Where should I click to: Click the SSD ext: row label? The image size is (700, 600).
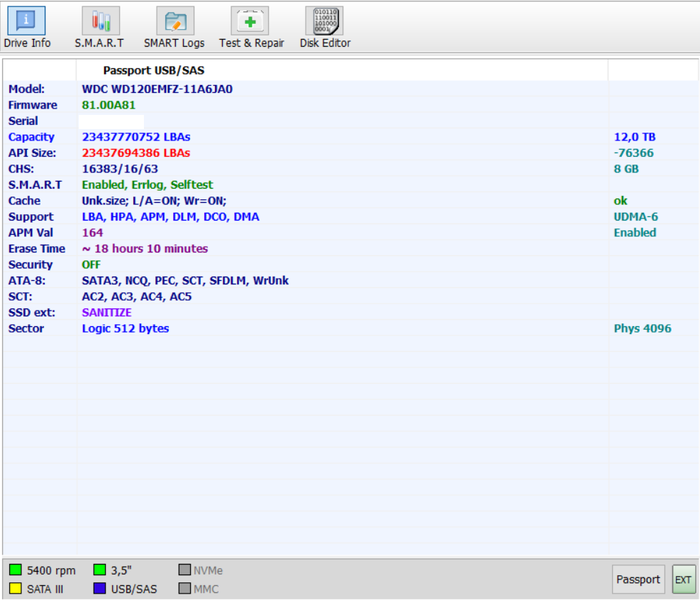(x=32, y=313)
